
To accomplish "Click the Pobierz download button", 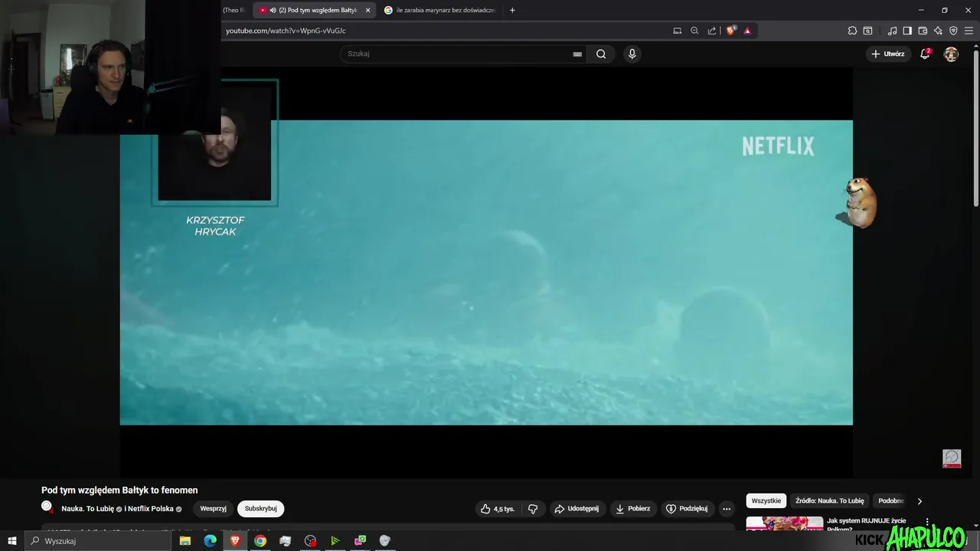I will pos(633,509).
